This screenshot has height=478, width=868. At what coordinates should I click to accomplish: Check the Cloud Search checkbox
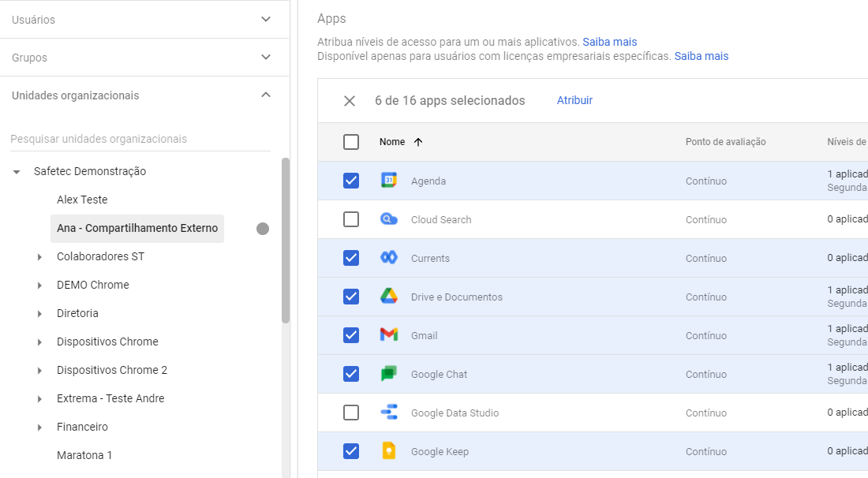point(351,219)
